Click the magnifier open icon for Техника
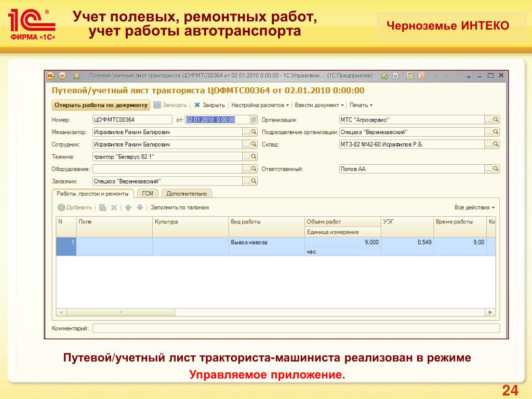Viewport: 532px width, 399px height. click(x=254, y=156)
